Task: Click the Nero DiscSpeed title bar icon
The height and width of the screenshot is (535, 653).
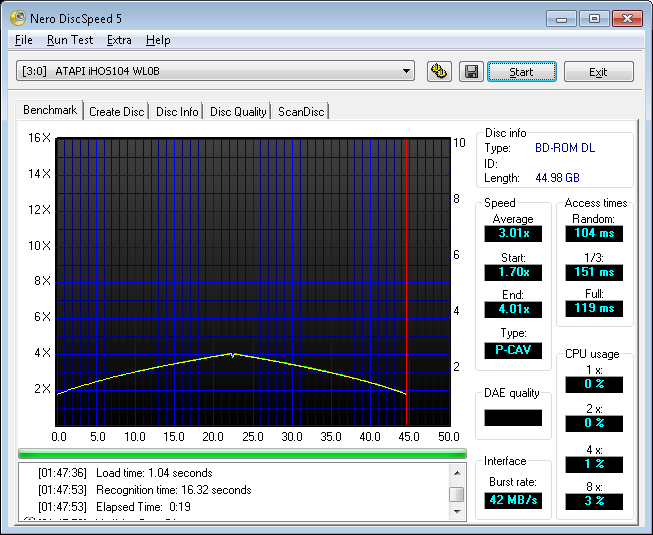Action: click(x=18, y=18)
